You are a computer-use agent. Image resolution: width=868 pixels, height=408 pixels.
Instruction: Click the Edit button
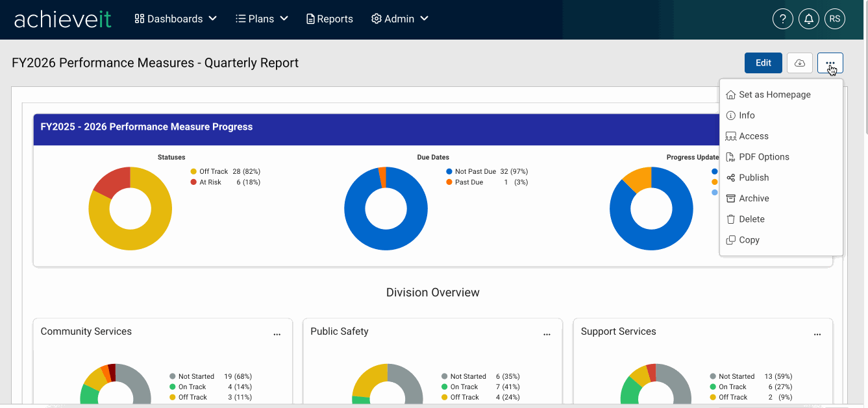pos(763,63)
